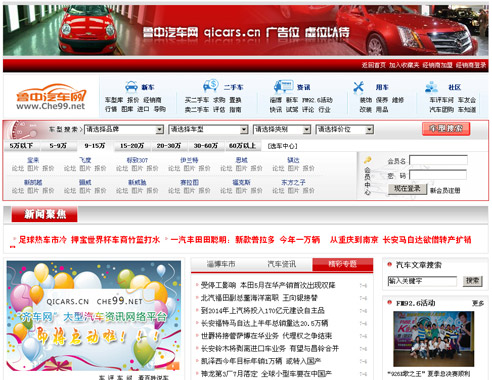The height and width of the screenshot is (380, 492).
Task: Click the 现在登录 login button
Action: tap(407, 189)
